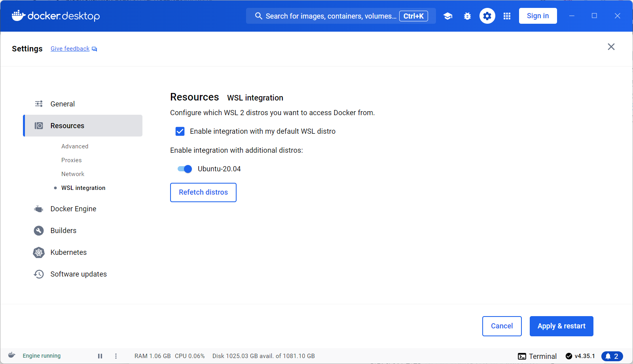
Task: Open Docker Engine settings
Action: tap(83, 209)
